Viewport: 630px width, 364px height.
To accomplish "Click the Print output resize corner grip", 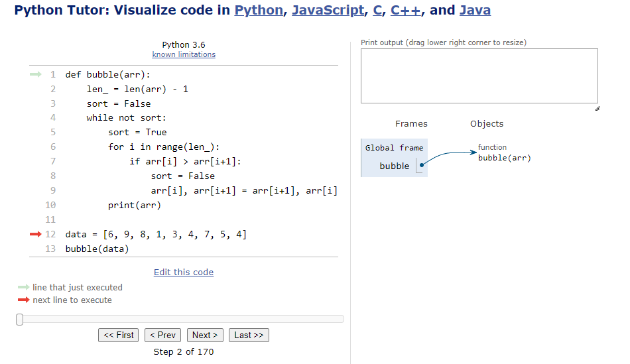I will click(597, 109).
